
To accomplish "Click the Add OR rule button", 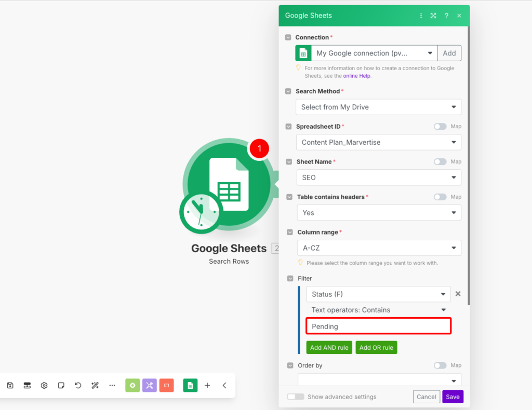I will tap(376, 348).
